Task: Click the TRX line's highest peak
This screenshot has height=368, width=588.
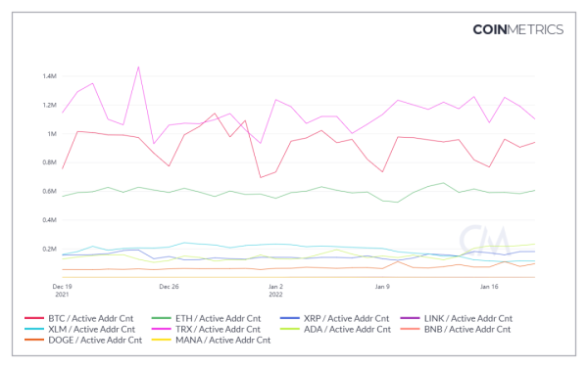Action: click(x=139, y=67)
